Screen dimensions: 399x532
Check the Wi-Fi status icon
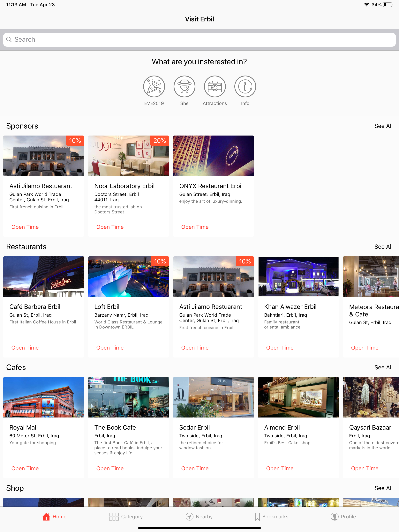[366, 4]
